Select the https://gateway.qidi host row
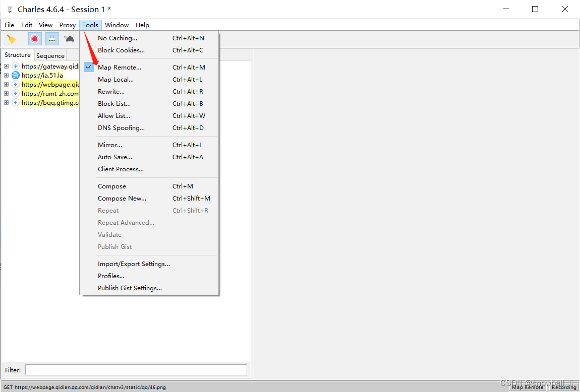 click(50, 66)
